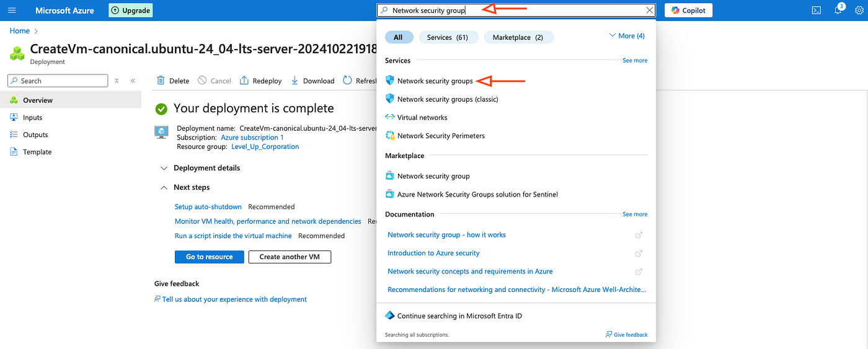Screen dimensions: 868x349
Task: Collapse the sidebar with double chevron
Action: (x=133, y=81)
